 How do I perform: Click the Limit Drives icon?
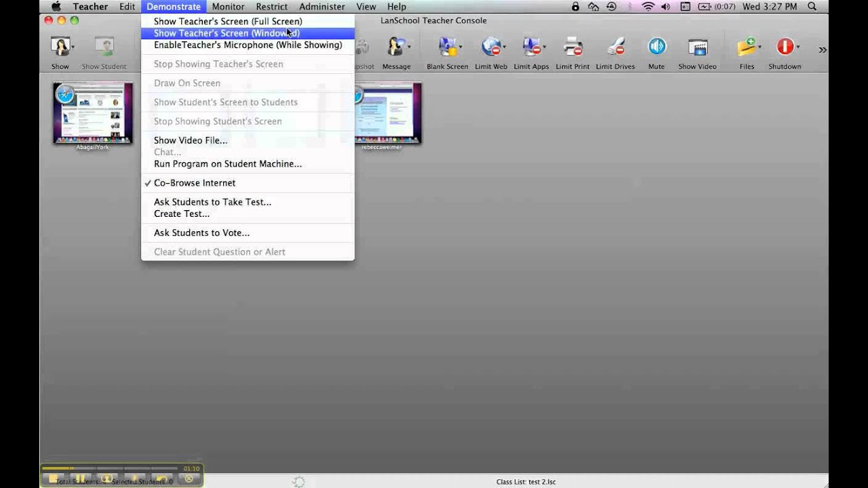pos(616,47)
